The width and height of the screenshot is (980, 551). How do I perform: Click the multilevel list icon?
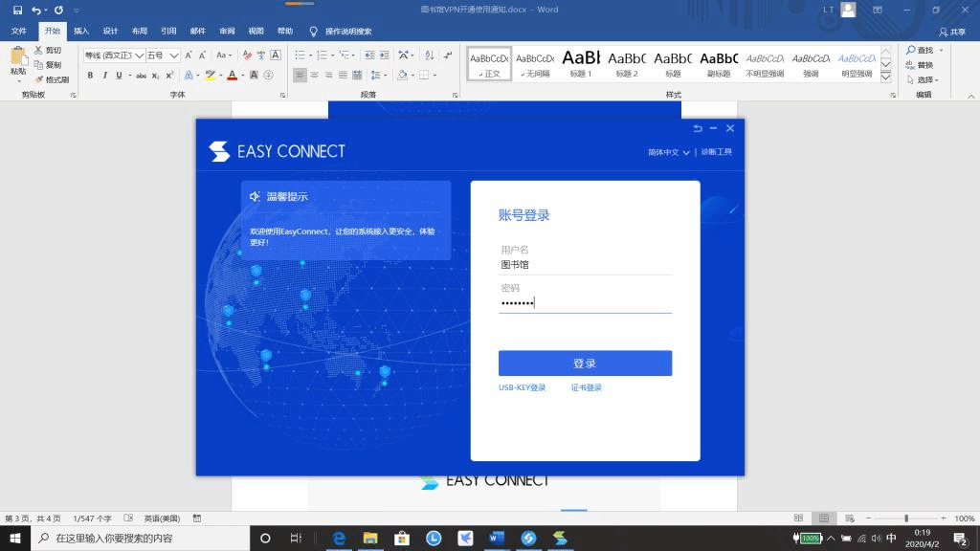(x=344, y=55)
